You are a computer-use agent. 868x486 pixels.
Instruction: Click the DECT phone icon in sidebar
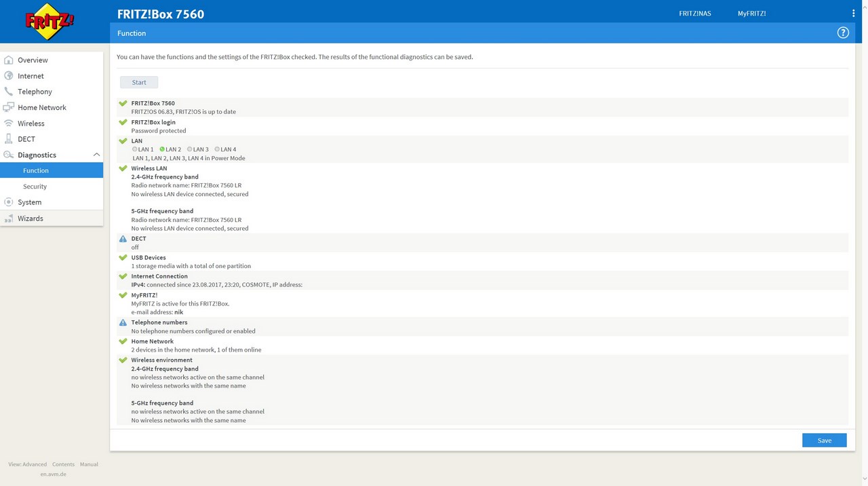pyautogui.click(x=9, y=139)
